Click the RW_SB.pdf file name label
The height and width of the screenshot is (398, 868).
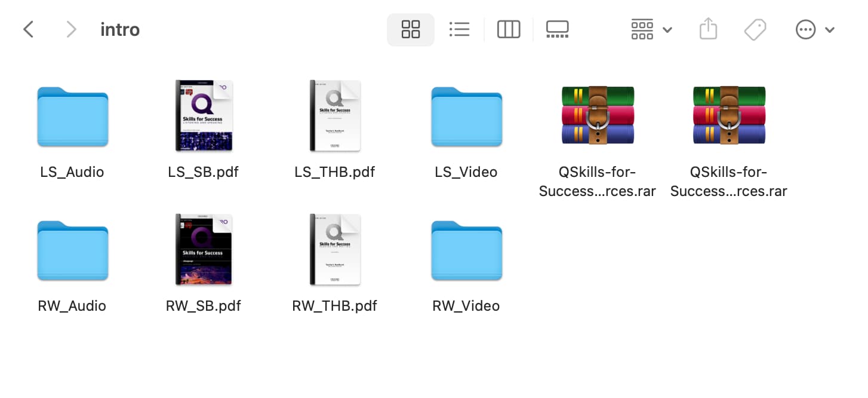coord(204,306)
